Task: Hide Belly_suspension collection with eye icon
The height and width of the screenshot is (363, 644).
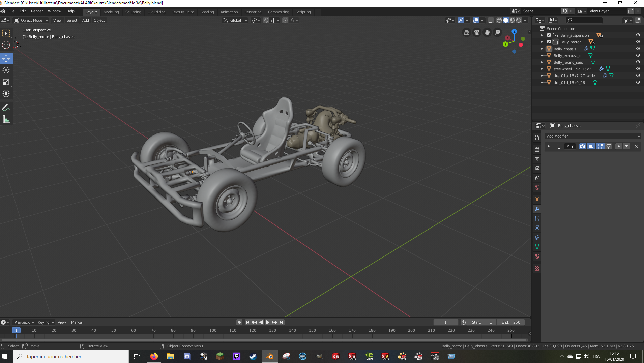Action: click(x=638, y=35)
